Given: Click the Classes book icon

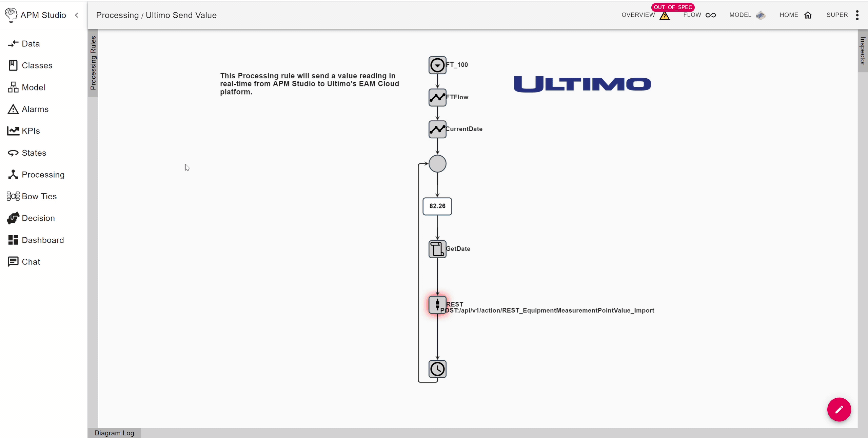Looking at the screenshot, I should pyautogui.click(x=13, y=65).
